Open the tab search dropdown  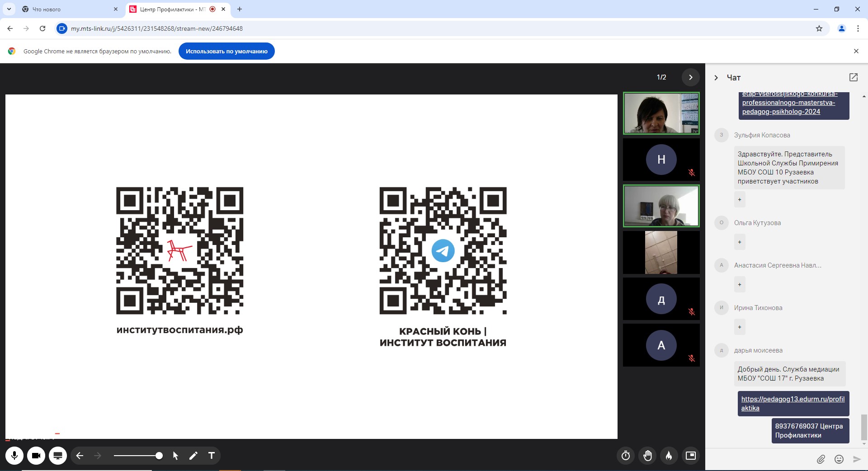9,9
